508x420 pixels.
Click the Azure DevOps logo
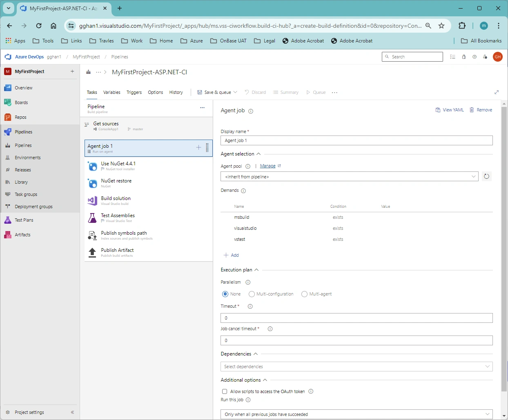(x=8, y=57)
